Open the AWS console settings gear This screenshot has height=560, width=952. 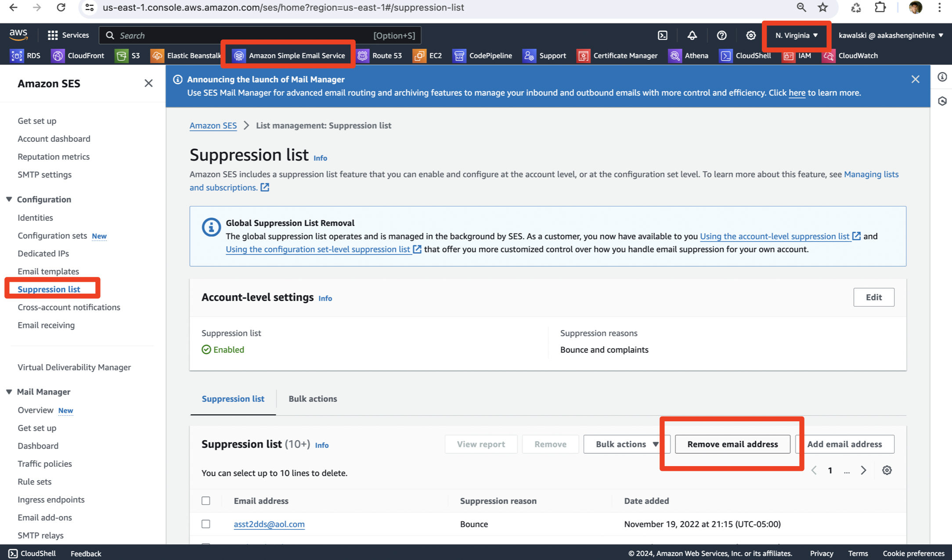tap(751, 35)
